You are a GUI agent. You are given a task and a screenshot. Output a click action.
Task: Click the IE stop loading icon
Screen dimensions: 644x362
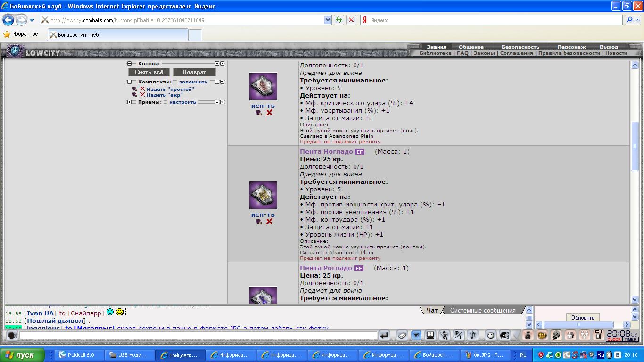click(x=351, y=20)
